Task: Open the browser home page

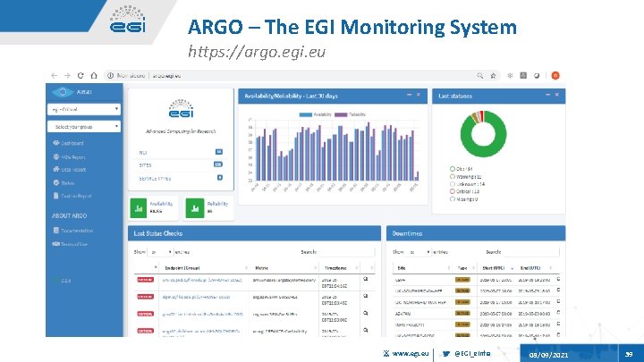Action: [94, 75]
